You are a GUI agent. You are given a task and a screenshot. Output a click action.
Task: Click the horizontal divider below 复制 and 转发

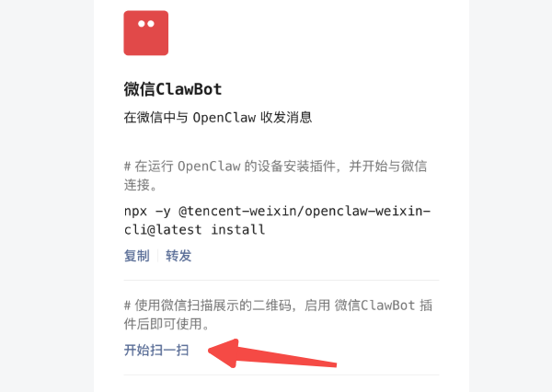282,281
